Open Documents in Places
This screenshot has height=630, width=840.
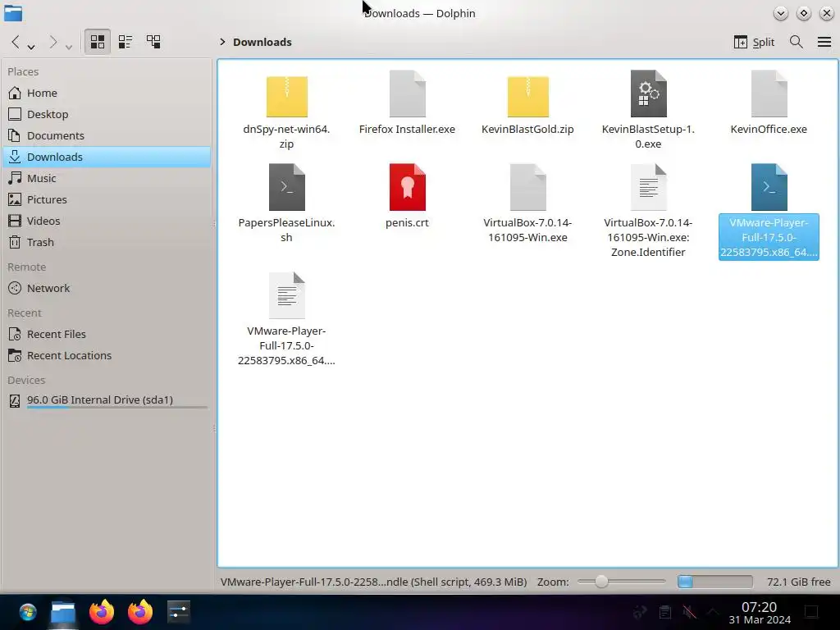107,135
